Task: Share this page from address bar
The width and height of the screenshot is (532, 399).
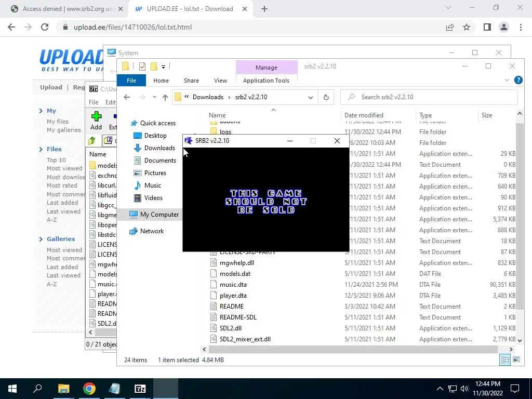Action: click(450, 27)
